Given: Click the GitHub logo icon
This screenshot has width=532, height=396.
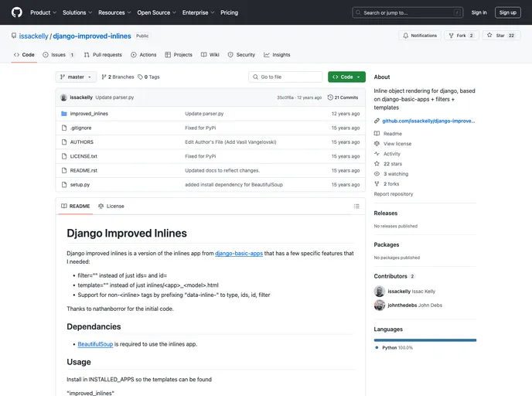Looking at the screenshot, I should coord(17,12).
